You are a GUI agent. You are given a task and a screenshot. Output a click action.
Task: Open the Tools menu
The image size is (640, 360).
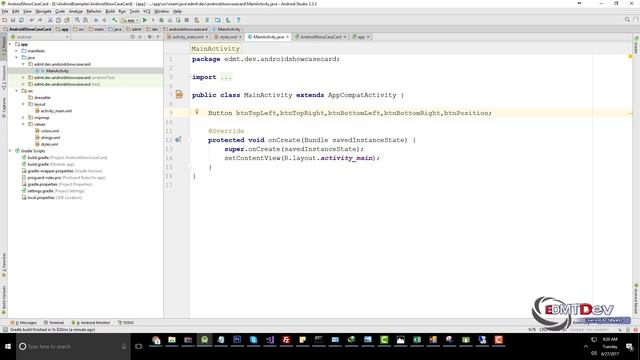(x=134, y=11)
